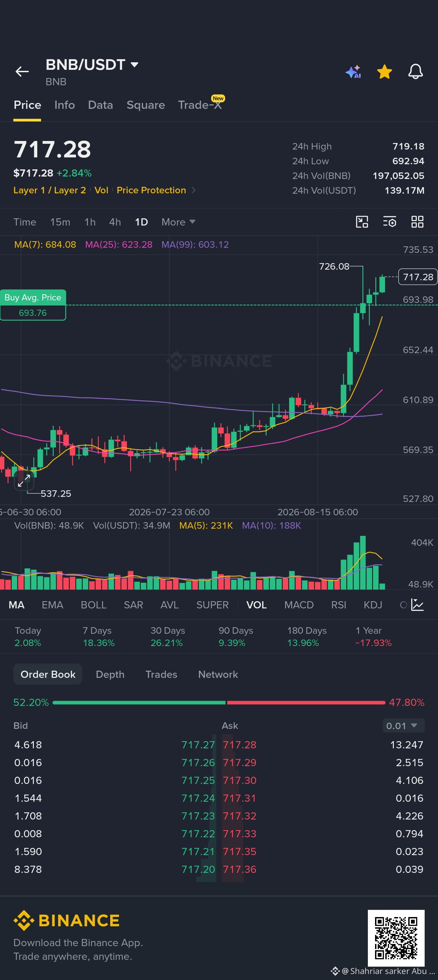This screenshot has width=438, height=980.
Task: Switch to the Data tab
Action: pos(101,105)
